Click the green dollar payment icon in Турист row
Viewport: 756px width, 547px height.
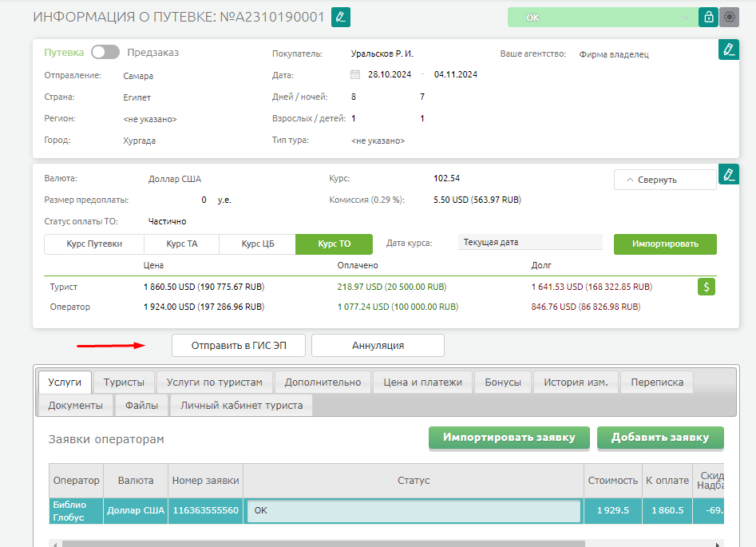[706, 287]
